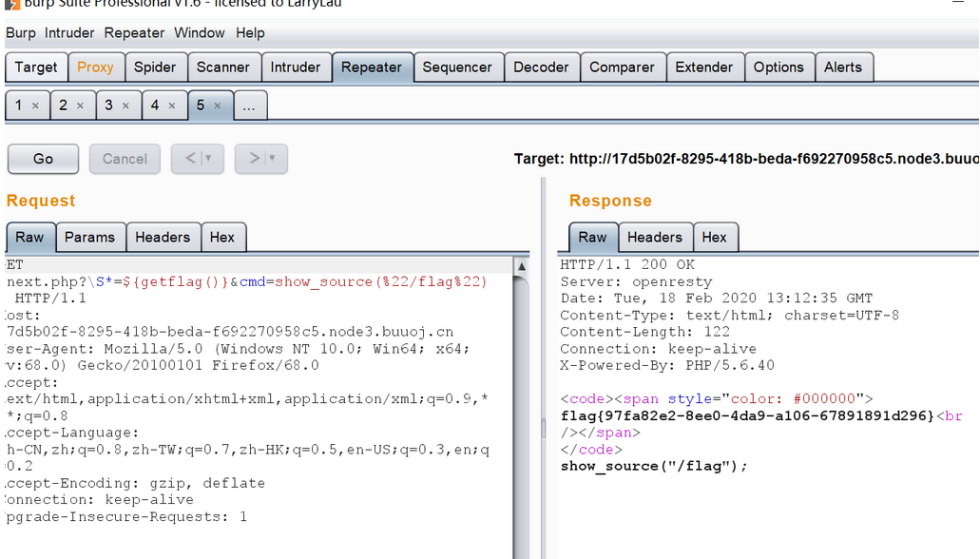980x559 pixels.
Task: Switch to the Decoder tab
Action: coord(541,67)
